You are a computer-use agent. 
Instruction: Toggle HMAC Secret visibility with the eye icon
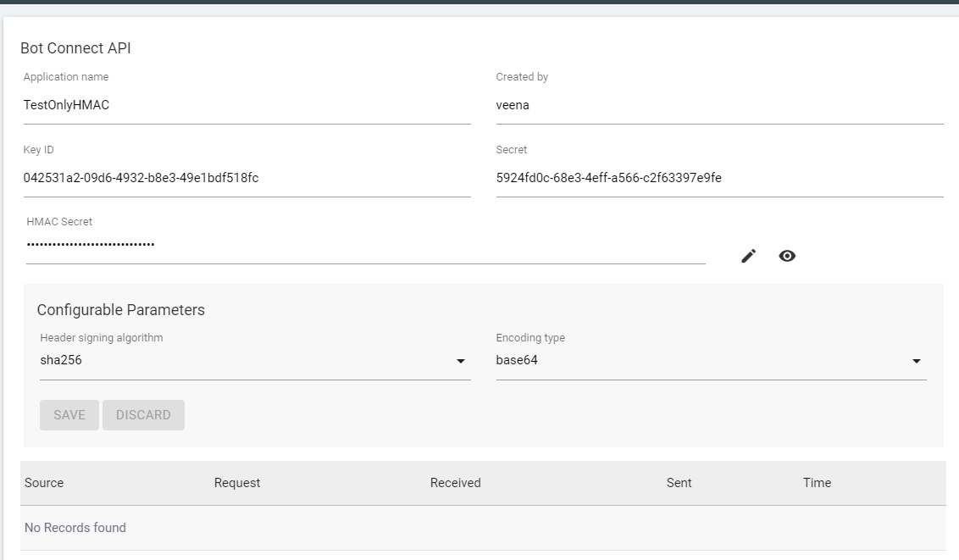tap(788, 255)
